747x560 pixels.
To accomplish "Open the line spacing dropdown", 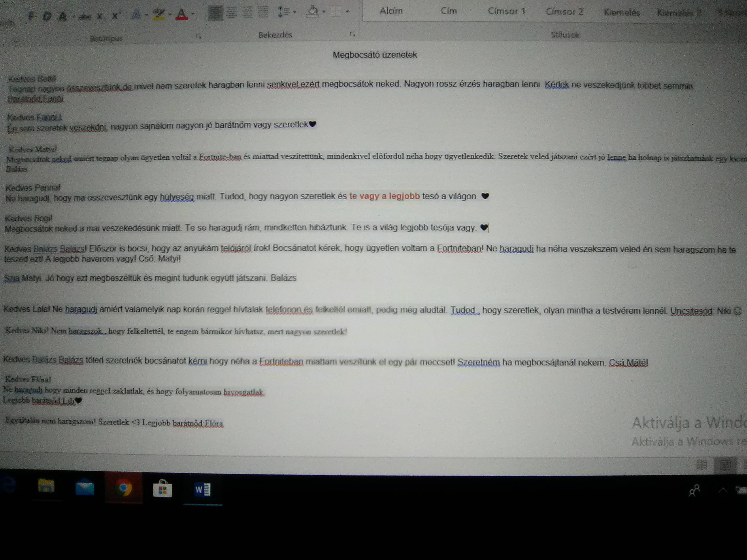I will (x=286, y=12).
